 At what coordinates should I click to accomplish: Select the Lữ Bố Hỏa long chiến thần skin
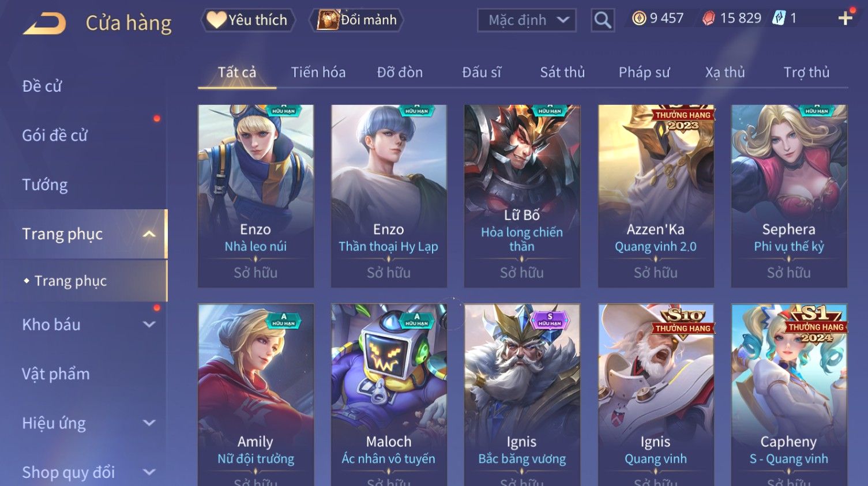[522, 196]
